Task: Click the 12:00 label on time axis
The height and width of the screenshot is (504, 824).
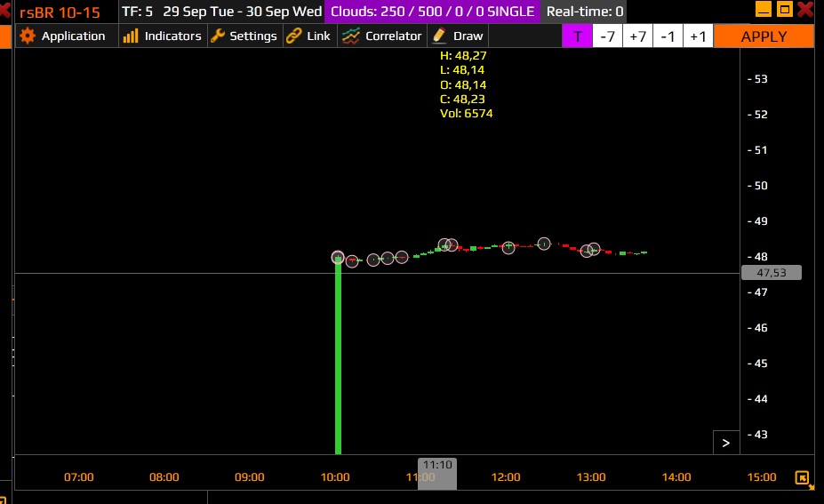Action: (x=506, y=477)
